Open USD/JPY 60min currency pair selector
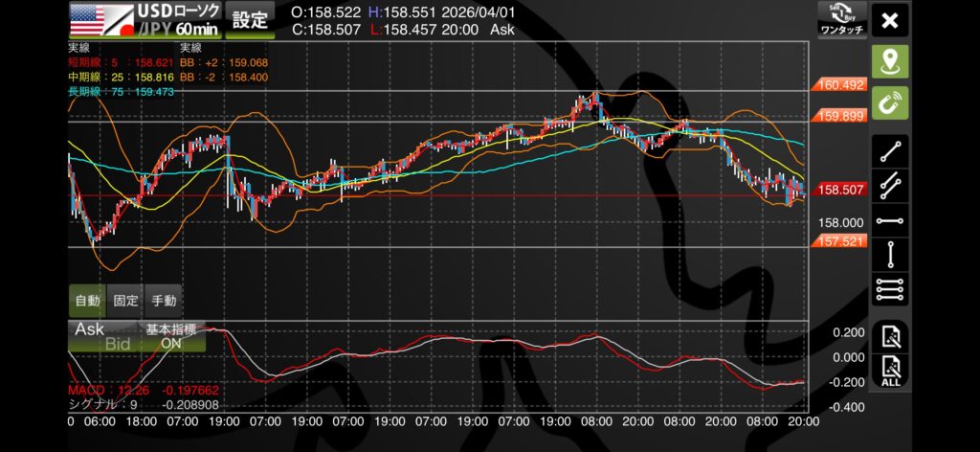The width and height of the screenshot is (980, 452). tap(145, 19)
